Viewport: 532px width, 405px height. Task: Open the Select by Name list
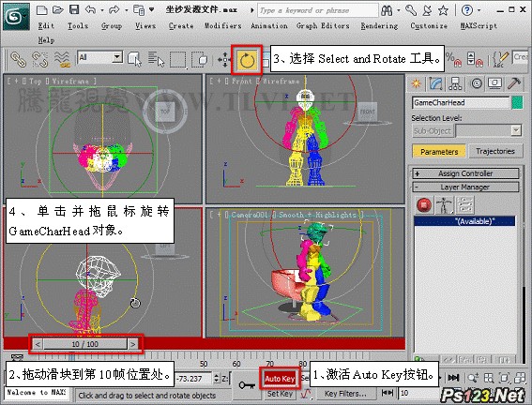pos(156,59)
